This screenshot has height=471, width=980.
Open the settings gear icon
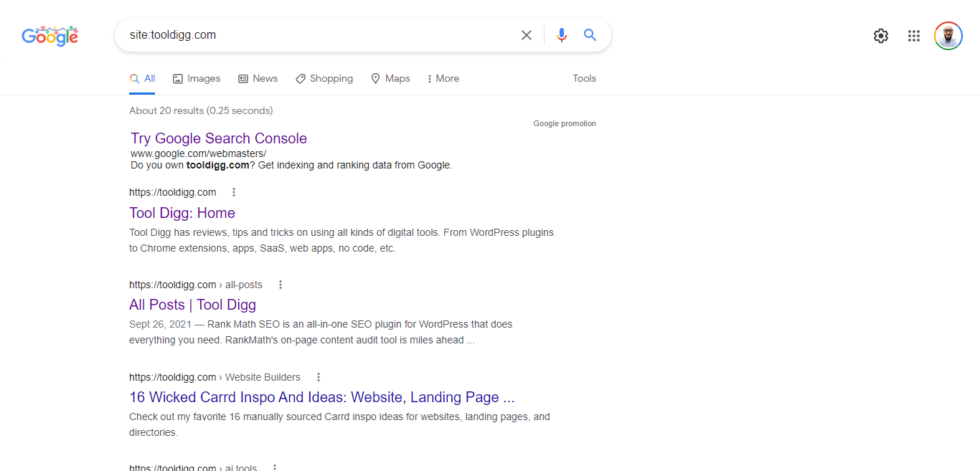click(881, 36)
